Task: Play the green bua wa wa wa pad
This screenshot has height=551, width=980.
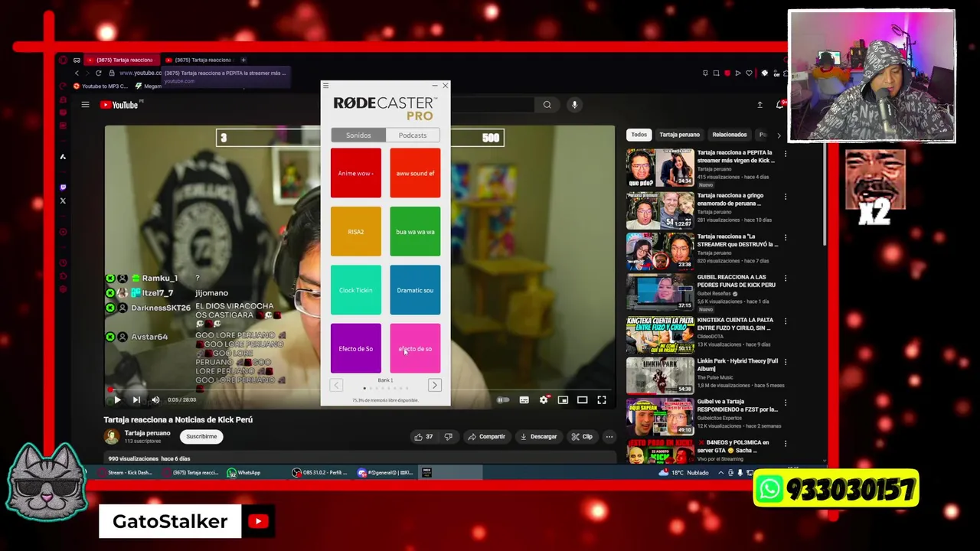Action: [x=415, y=231]
